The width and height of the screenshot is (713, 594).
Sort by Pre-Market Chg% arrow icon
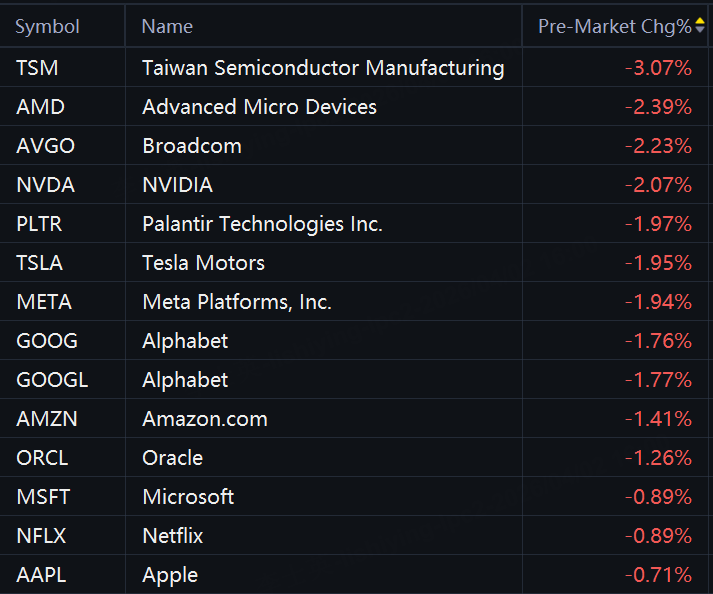click(x=700, y=25)
